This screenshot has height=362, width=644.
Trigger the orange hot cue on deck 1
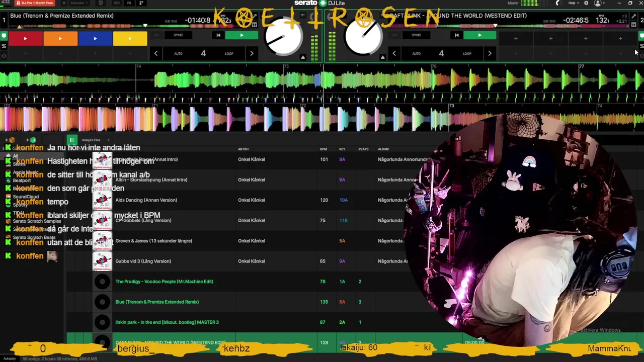click(60, 38)
